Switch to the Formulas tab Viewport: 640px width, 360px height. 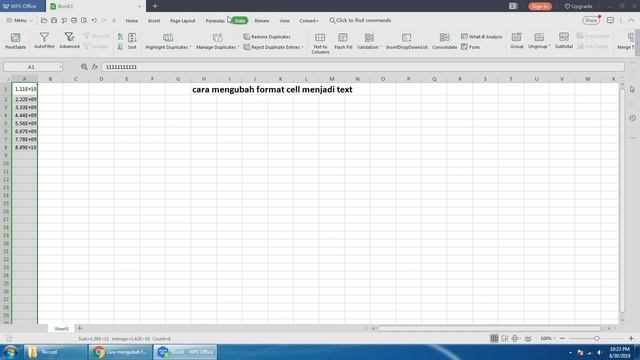(x=215, y=20)
